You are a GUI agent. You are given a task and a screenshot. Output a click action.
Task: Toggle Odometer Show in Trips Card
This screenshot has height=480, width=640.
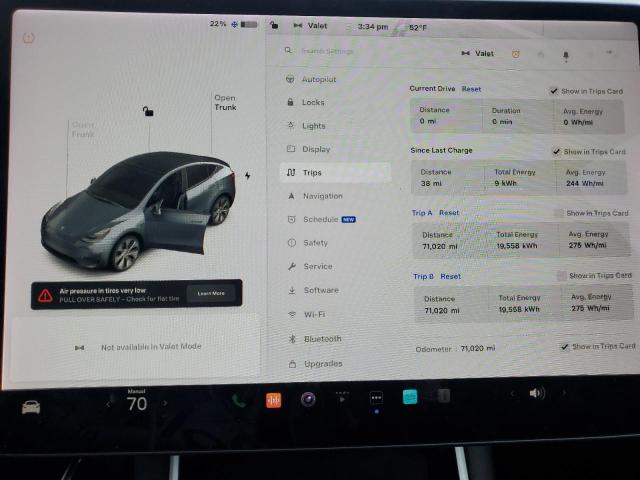565,347
